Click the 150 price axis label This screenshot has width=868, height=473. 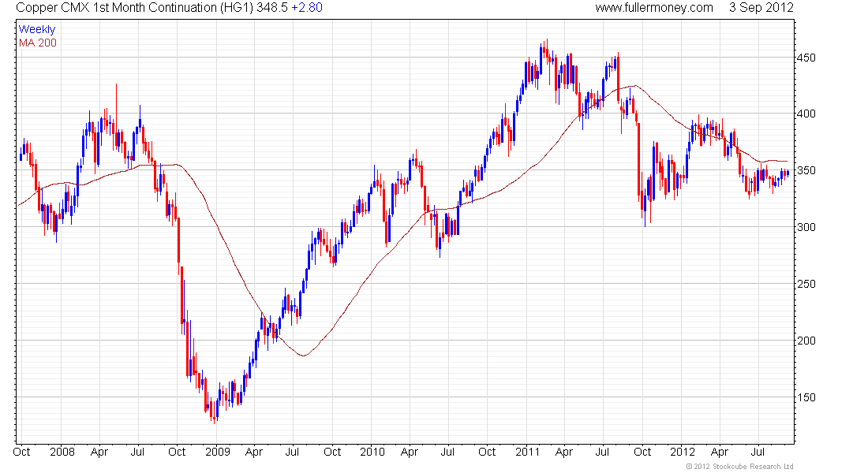click(806, 397)
